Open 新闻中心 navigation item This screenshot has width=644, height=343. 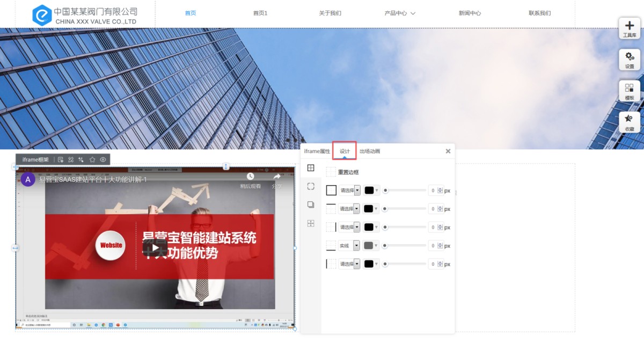click(x=470, y=13)
